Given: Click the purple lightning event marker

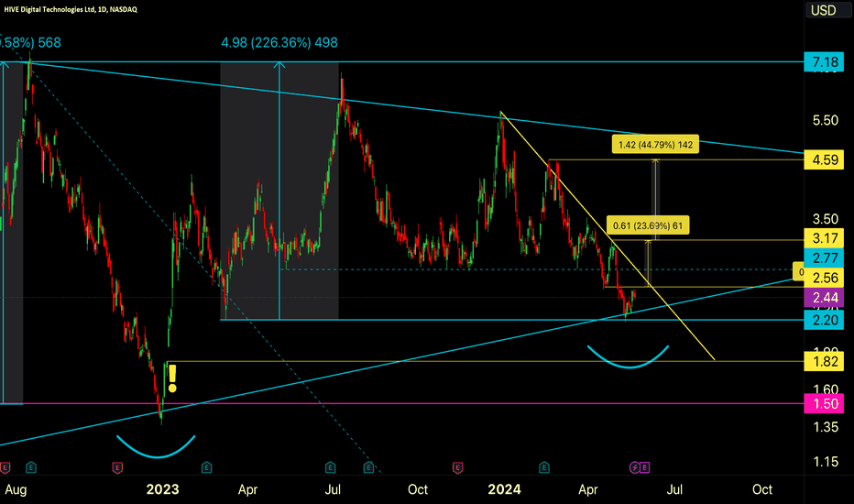Looking at the screenshot, I should coord(634,467).
